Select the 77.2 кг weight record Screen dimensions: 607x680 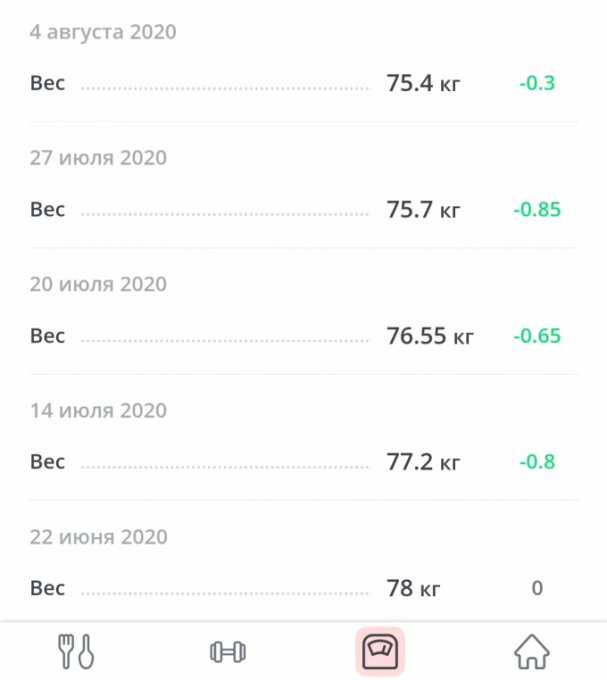click(x=423, y=463)
